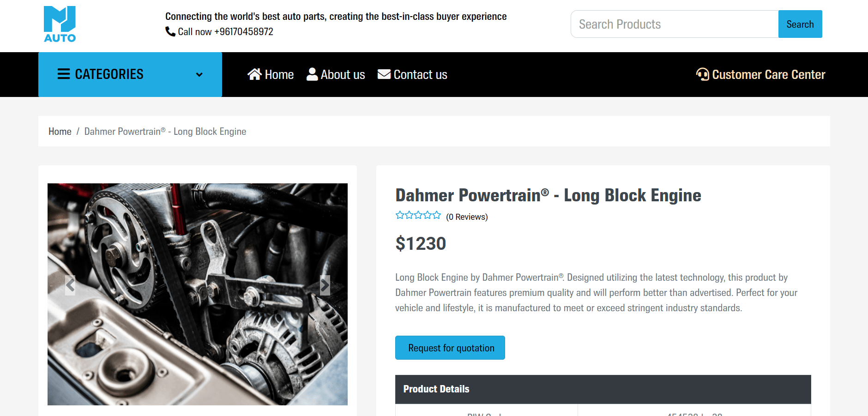868x416 pixels.
Task: Click the hamburger icon next to Categories
Action: [64, 74]
